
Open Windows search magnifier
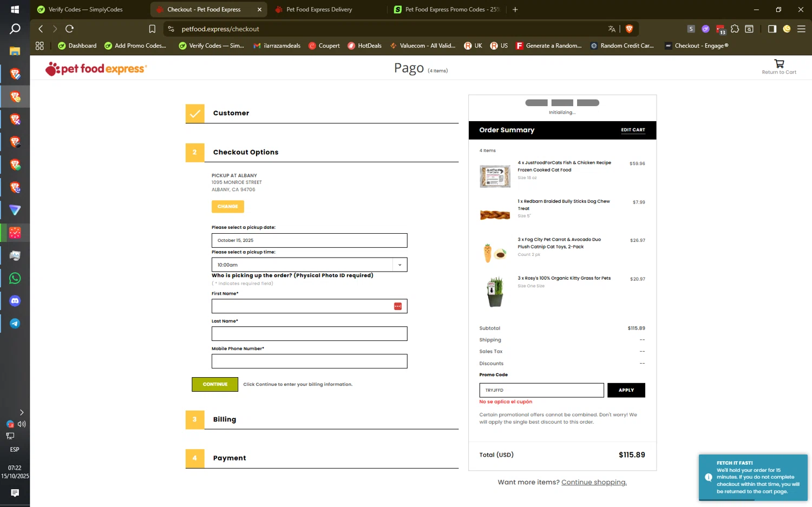click(15, 29)
